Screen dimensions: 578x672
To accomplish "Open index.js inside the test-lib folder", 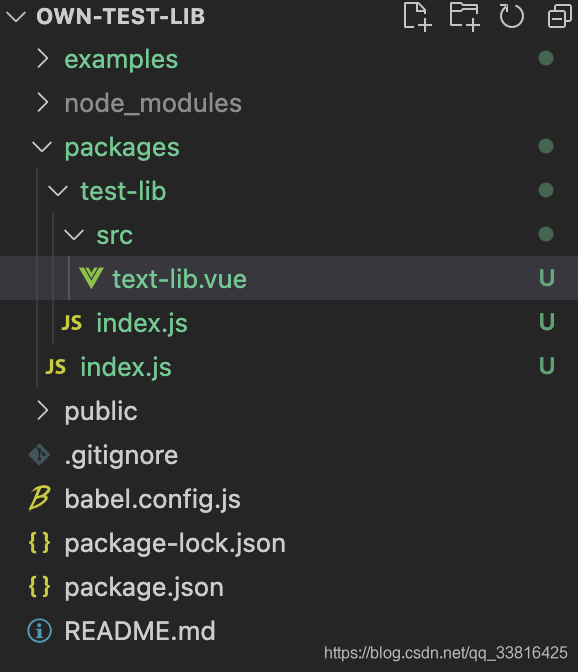I will point(289,322).
